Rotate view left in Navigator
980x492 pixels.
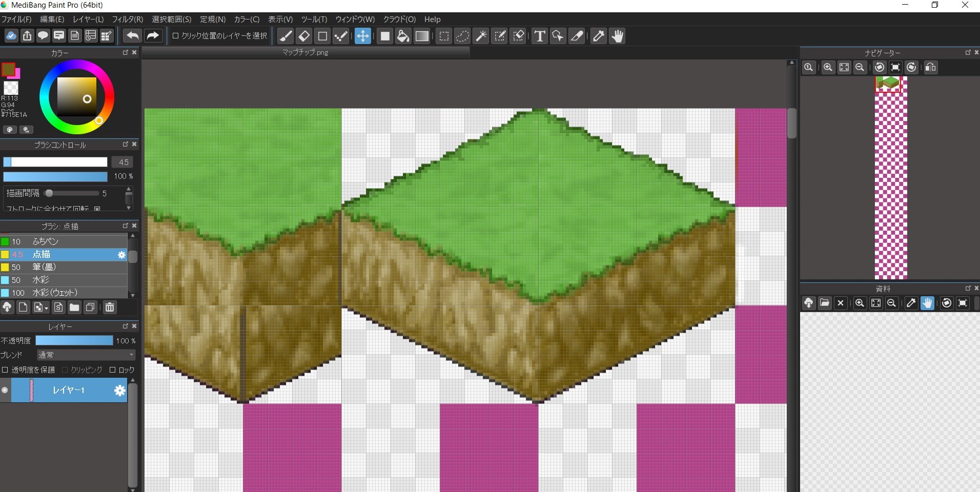pyautogui.click(x=880, y=68)
